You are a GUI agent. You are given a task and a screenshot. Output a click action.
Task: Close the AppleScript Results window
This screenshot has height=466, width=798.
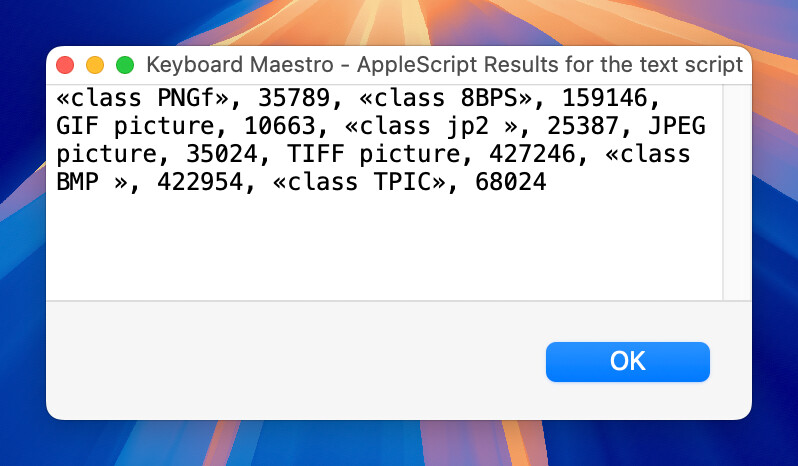(x=65, y=65)
